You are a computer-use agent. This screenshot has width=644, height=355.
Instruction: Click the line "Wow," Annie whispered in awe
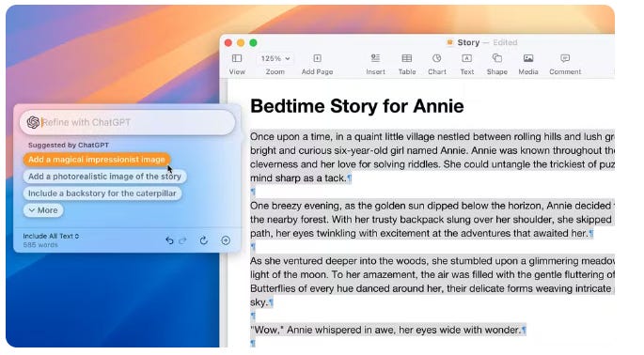tap(385, 330)
